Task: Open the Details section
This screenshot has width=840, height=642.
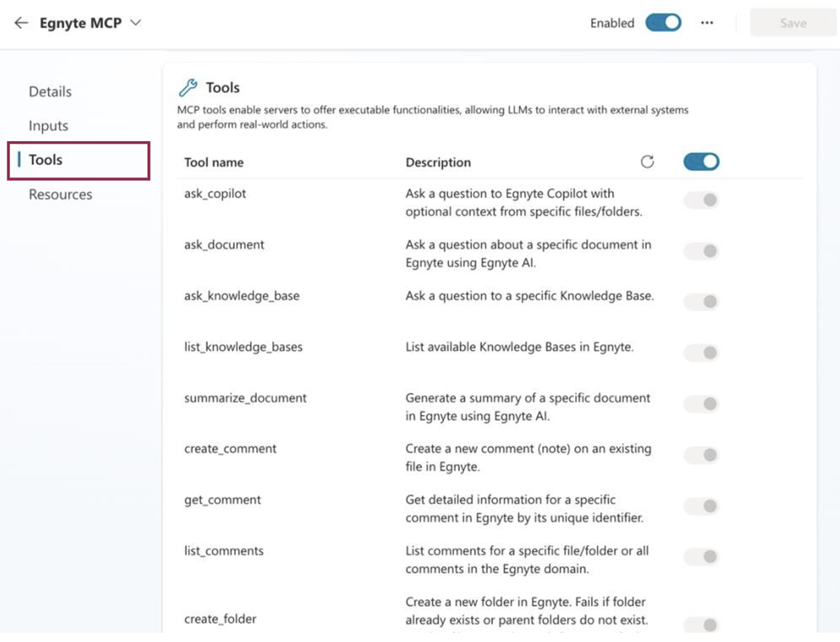Action: [x=50, y=92]
